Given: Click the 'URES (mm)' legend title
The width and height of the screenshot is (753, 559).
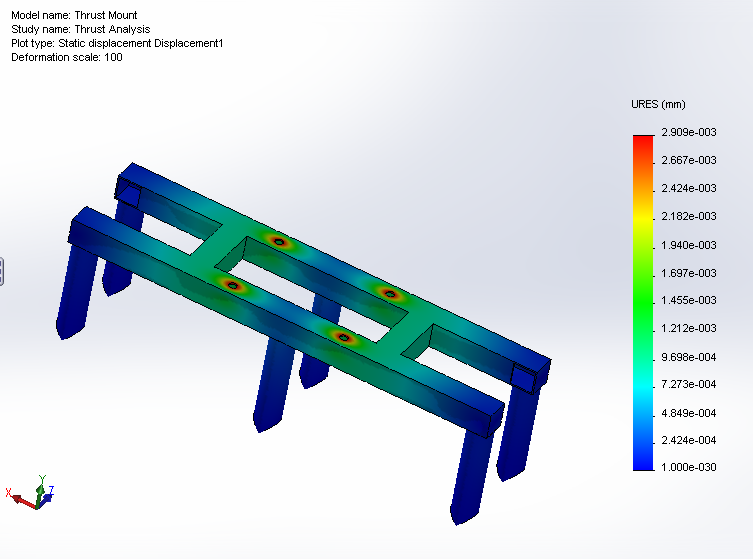Looking at the screenshot, I should click(x=658, y=104).
